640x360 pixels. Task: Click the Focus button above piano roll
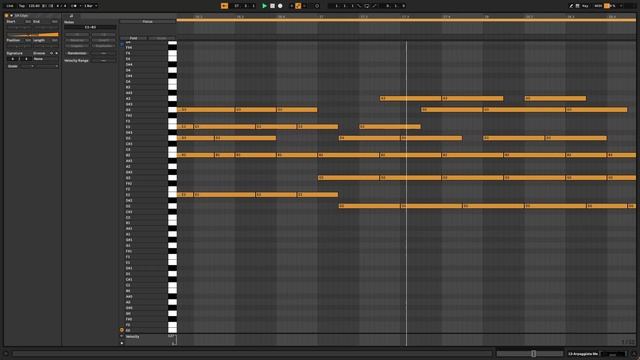click(147, 22)
